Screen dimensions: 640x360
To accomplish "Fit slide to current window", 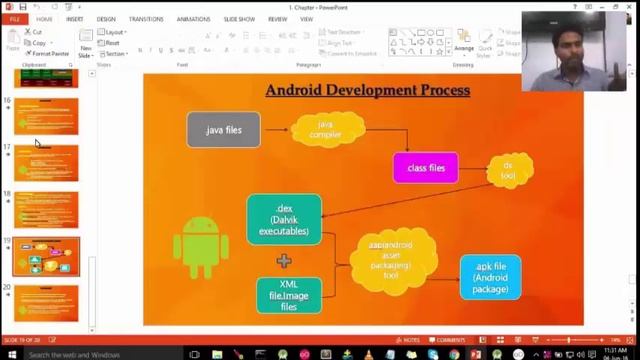I will (x=630, y=340).
